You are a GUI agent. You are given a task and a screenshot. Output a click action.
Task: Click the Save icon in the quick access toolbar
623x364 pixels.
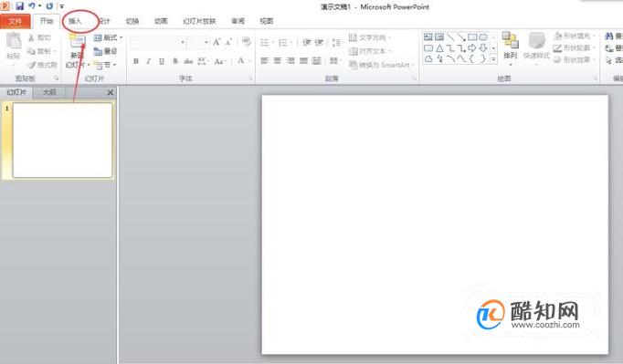coord(19,6)
